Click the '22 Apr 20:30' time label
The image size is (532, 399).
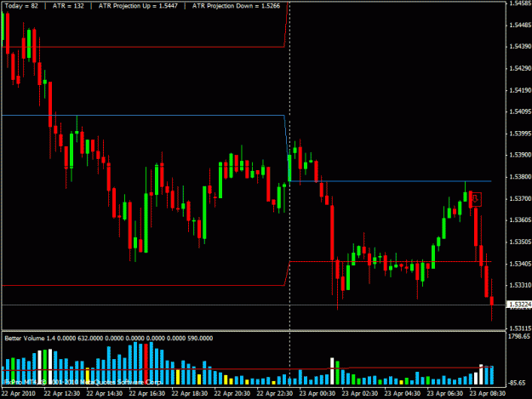(x=232, y=394)
